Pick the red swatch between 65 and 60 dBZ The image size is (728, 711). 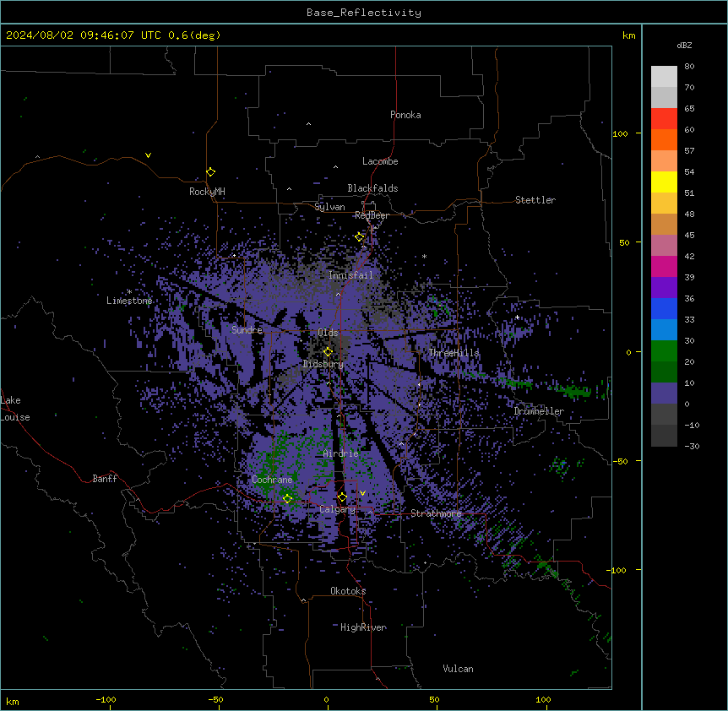[x=664, y=119]
